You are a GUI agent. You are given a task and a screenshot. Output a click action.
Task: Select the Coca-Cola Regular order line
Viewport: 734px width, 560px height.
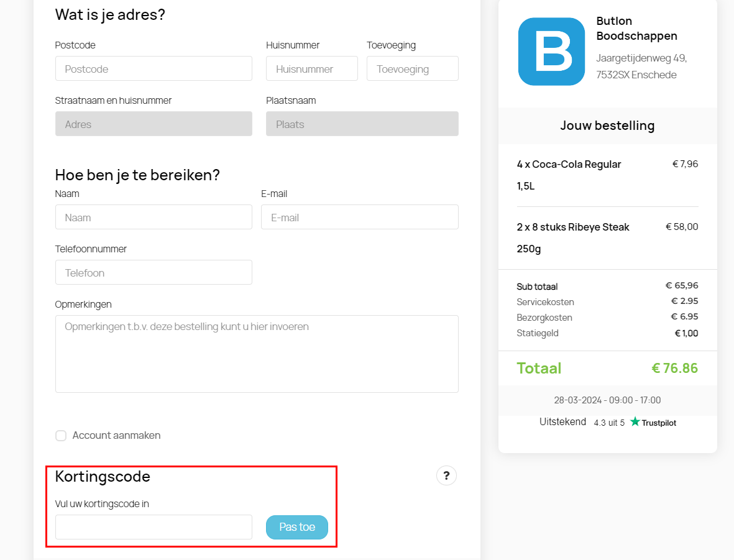pos(607,175)
